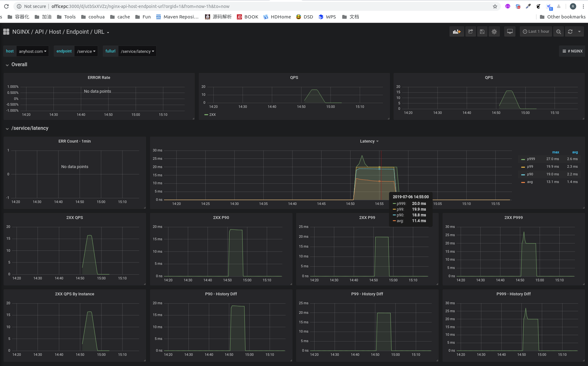Click the refresh dashboard icon
588x366 pixels.
pyautogui.click(x=570, y=32)
